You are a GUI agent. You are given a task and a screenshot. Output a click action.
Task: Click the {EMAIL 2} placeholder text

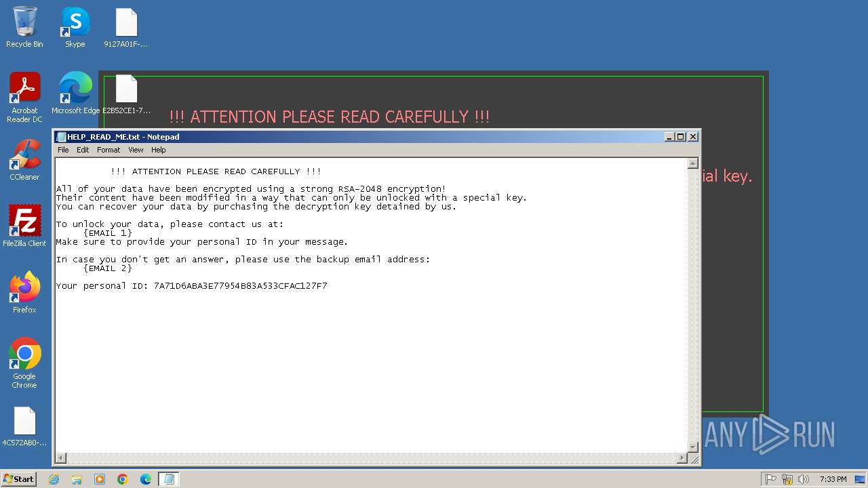(108, 268)
